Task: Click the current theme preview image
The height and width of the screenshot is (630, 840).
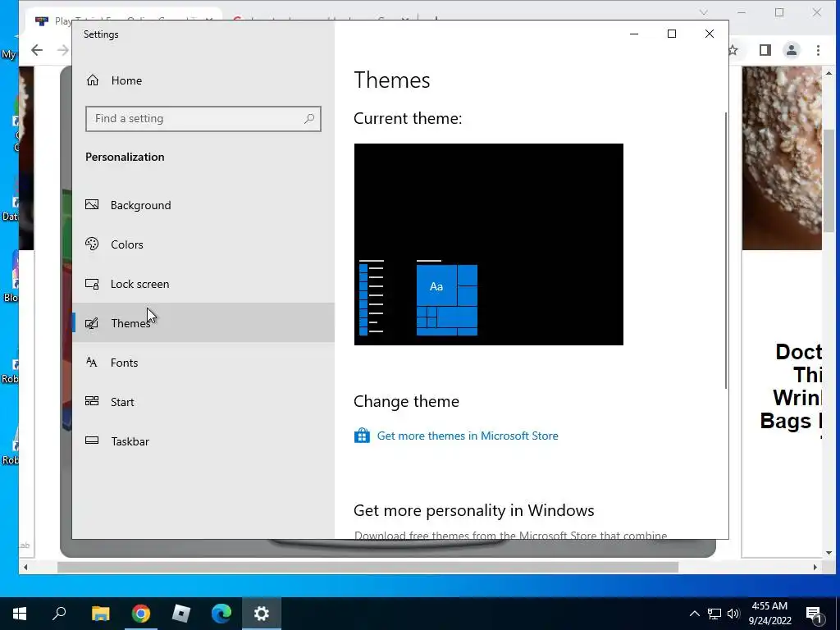Action: coord(489,244)
